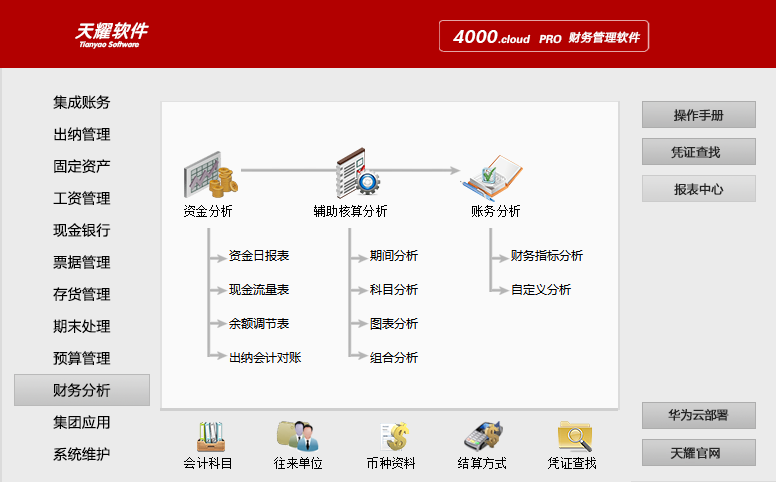Screen dimensions: 776x482
Task: Visit 天耀官网 via the button
Action: pos(698,452)
